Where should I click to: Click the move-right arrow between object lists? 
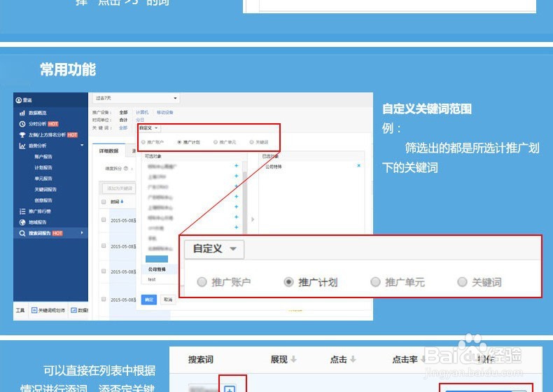click(253, 219)
